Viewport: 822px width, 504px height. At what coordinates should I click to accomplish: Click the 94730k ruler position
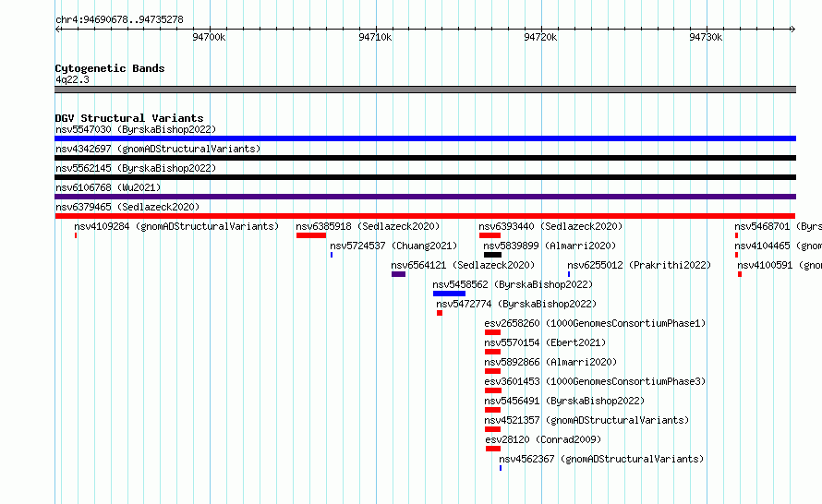coord(706,37)
